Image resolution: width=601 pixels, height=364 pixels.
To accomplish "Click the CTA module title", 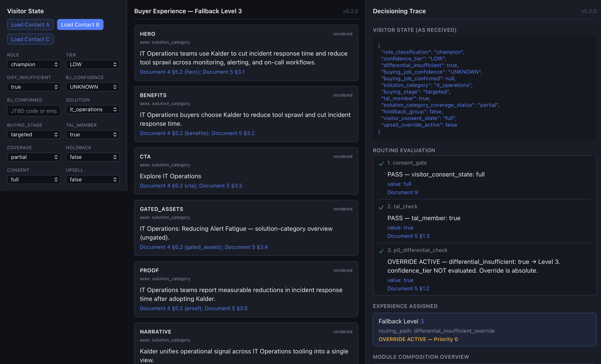I will (x=145, y=157).
